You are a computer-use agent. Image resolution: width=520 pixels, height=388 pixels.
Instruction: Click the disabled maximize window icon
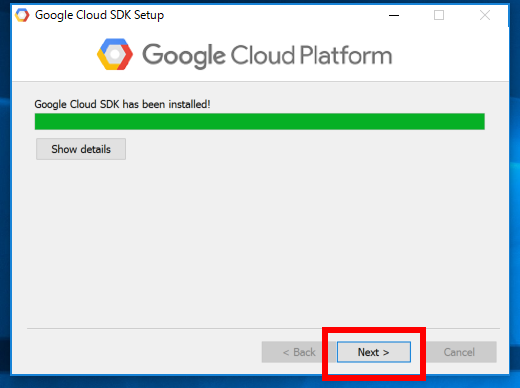pos(439,15)
